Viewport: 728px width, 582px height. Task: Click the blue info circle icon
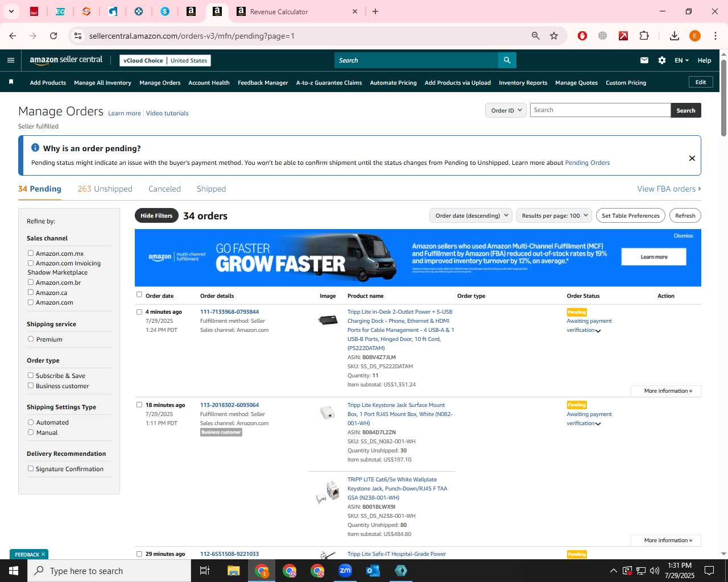(x=35, y=148)
